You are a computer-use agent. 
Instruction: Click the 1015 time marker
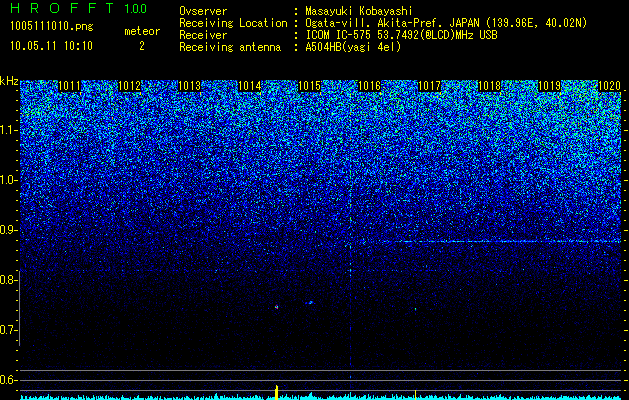[x=310, y=86]
